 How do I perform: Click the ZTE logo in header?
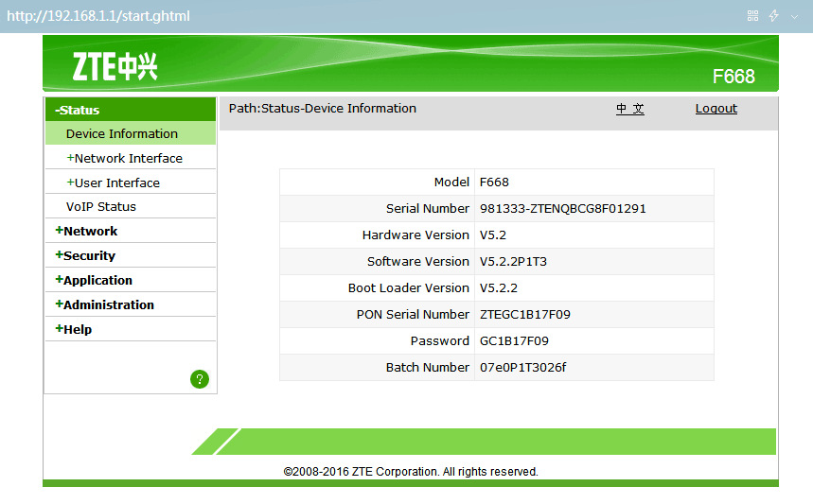[x=115, y=67]
